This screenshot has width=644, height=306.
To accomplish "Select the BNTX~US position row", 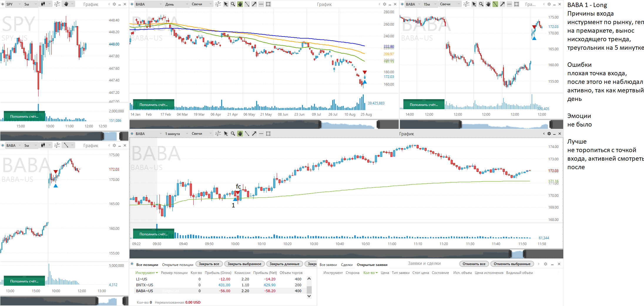I will [x=220, y=285].
